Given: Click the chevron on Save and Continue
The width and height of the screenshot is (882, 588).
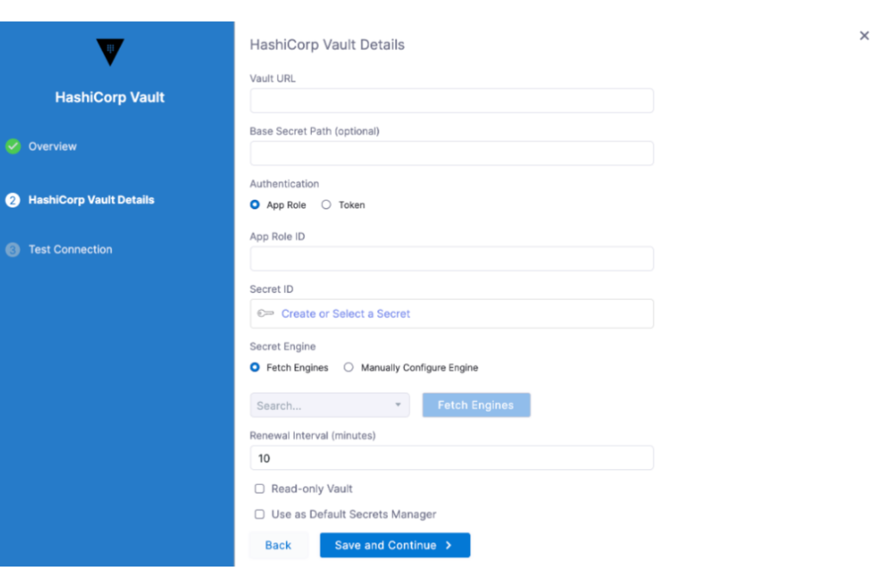Looking at the screenshot, I should pos(449,545).
